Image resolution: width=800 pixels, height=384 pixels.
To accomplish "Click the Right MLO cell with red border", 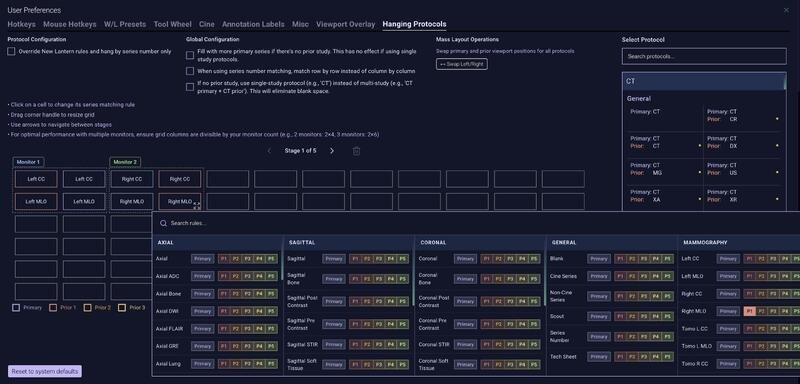I will pos(180,201).
